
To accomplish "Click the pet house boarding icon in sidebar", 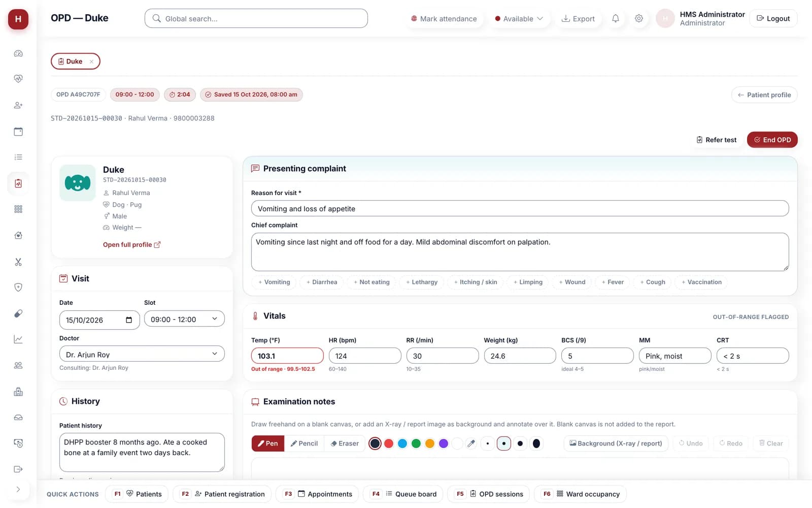I will click(x=18, y=235).
